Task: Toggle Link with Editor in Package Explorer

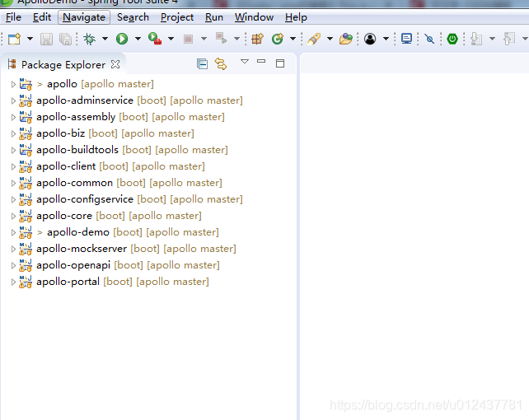Action: click(x=221, y=63)
